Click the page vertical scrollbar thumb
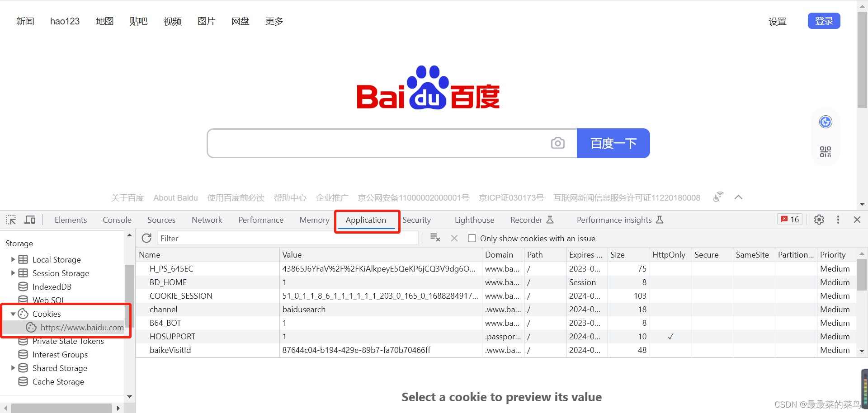The height and width of the screenshot is (413, 868). pyautogui.click(x=863, y=59)
